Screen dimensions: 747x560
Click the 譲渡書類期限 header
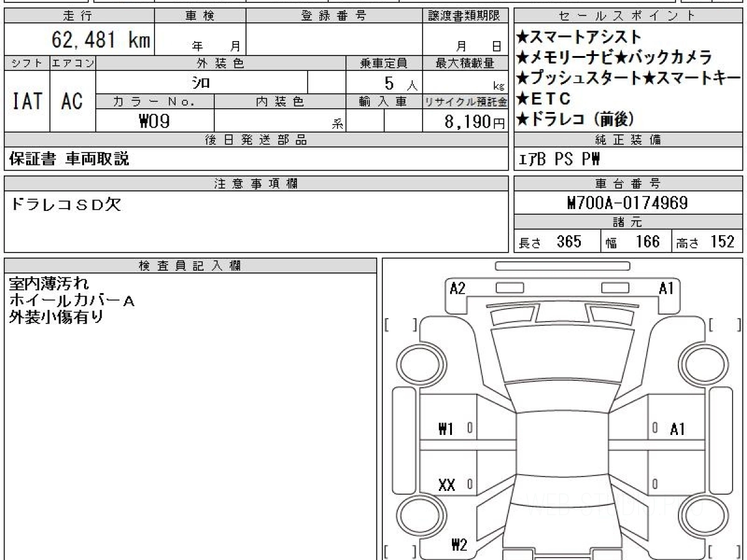click(465, 16)
